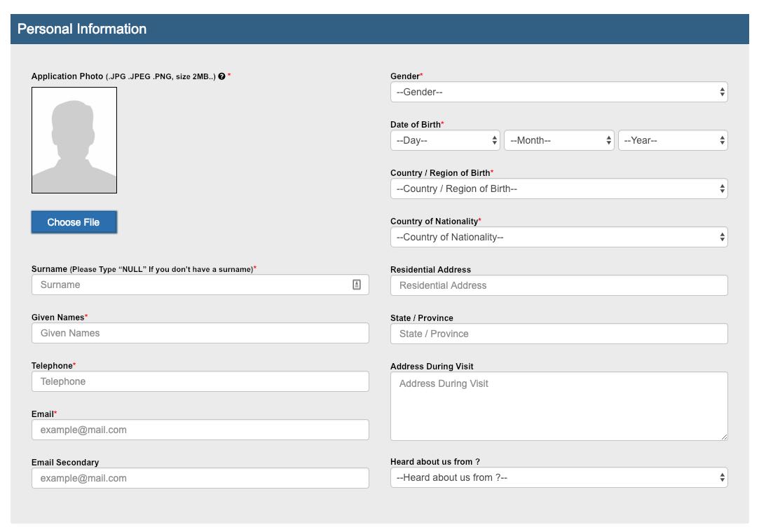Open Country / Region of Birth dropdown
Image resolution: width=759 pixels, height=532 pixels.
pyautogui.click(x=559, y=189)
